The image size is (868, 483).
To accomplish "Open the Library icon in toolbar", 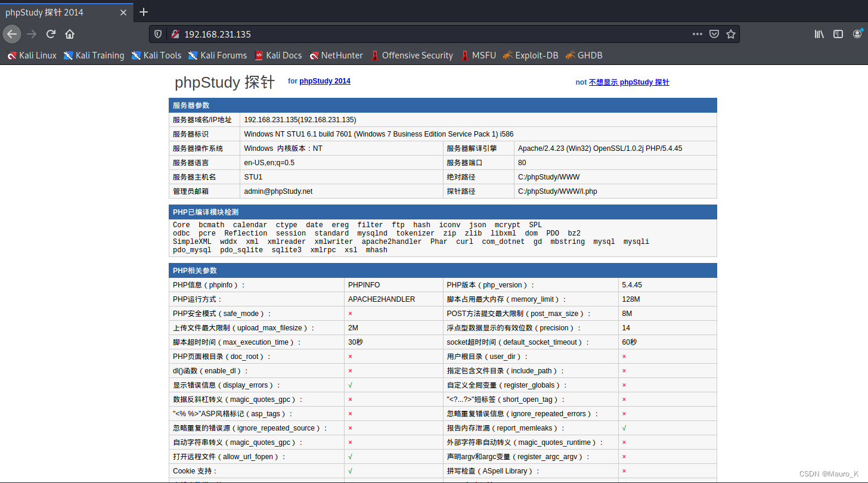I will 819,34.
